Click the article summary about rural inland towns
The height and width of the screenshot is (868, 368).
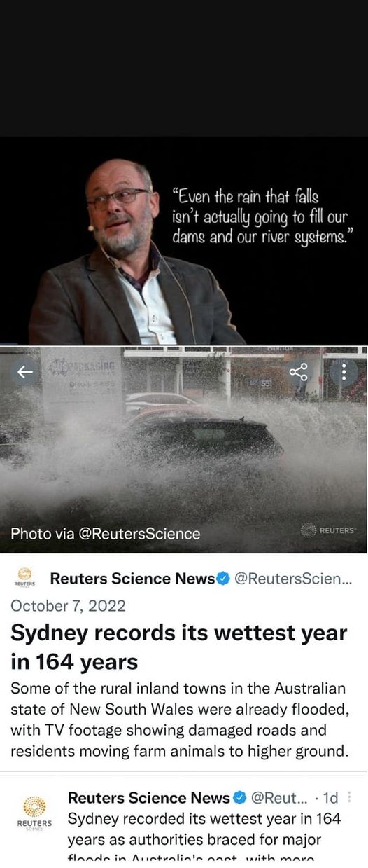pyautogui.click(x=179, y=720)
